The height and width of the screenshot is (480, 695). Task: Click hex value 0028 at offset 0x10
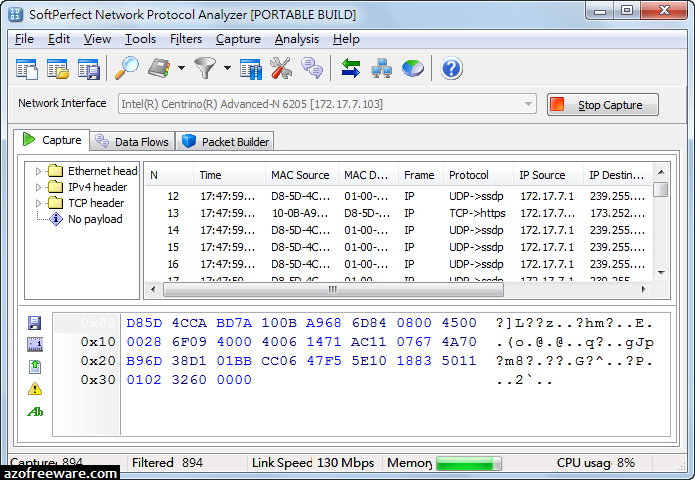pos(144,342)
